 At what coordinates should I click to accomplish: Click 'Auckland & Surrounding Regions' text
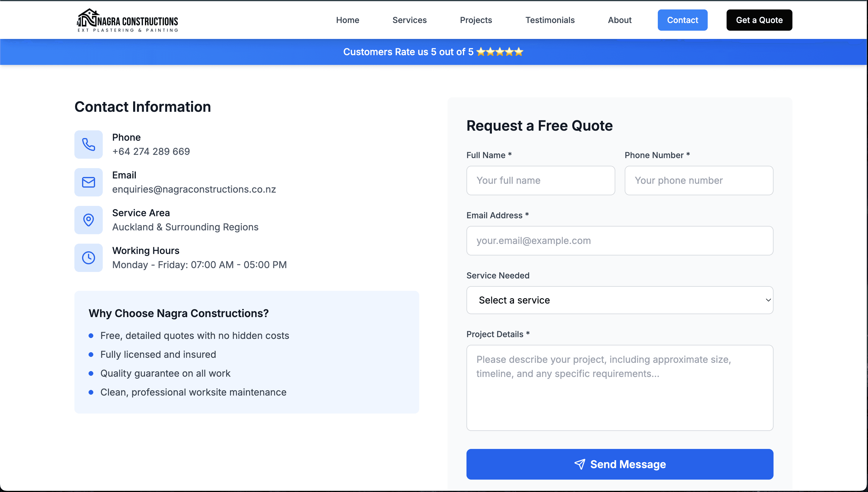185,227
